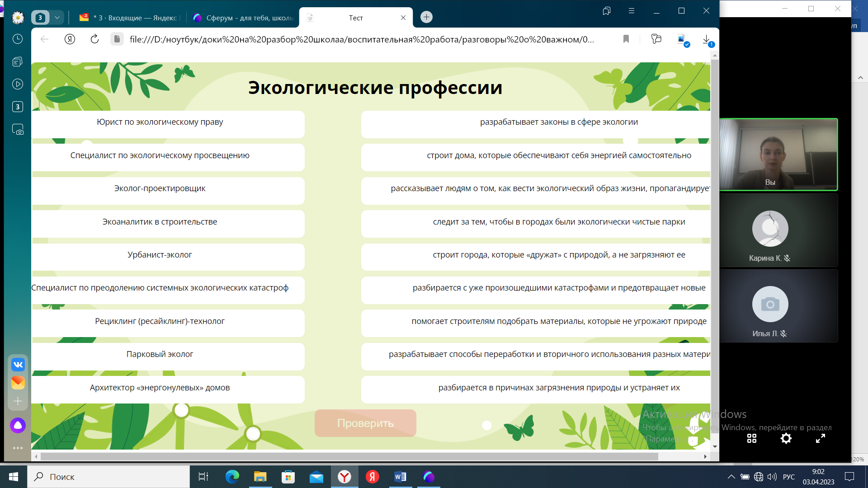Open Windows Start menu
Screen dimensions: 868x488
point(14,477)
